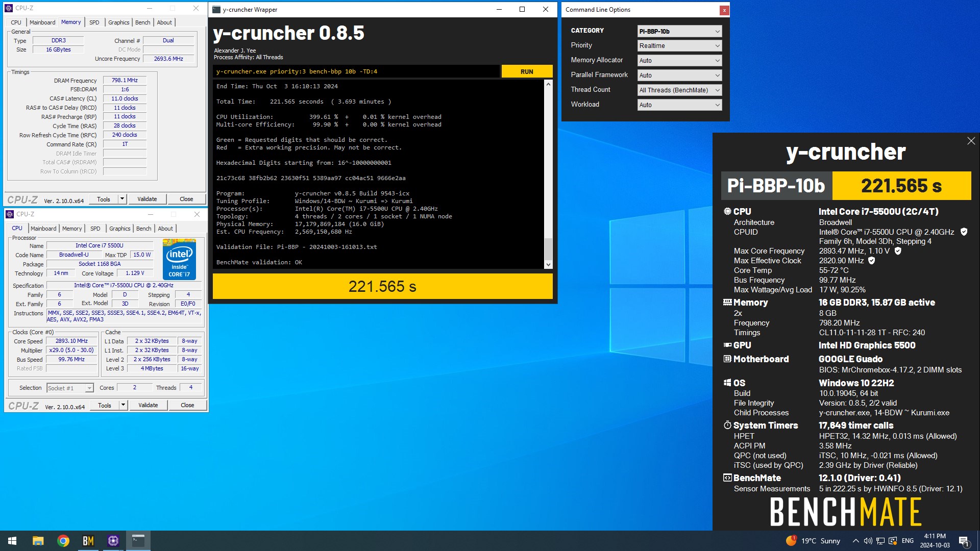This screenshot has height=551, width=980.
Task: Switch to Mainboard tab in upper CPU-Z
Action: click(42, 22)
